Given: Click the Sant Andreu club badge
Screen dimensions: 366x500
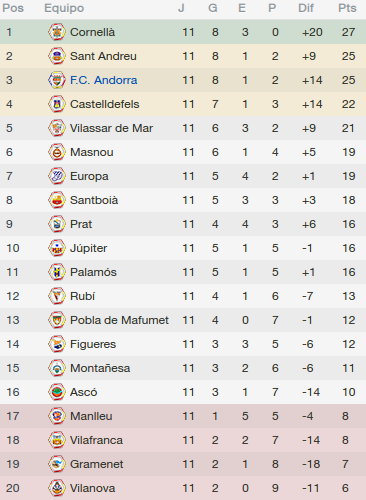Looking at the screenshot, I should pyautogui.click(x=57, y=56).
